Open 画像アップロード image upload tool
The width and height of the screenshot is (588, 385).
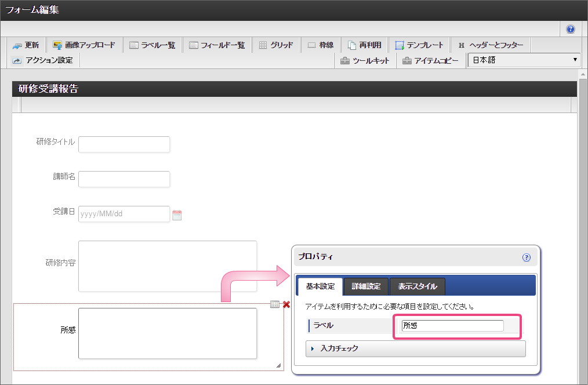84,45
